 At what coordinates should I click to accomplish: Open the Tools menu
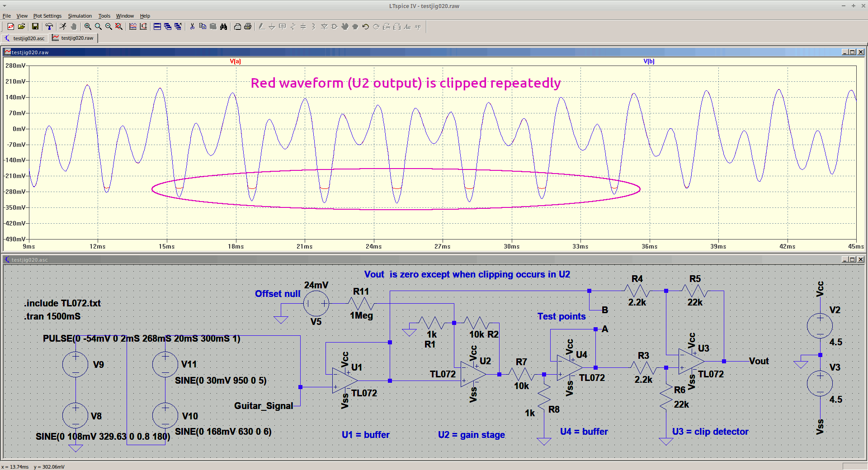pyautogui.click(x=104, y=16)
